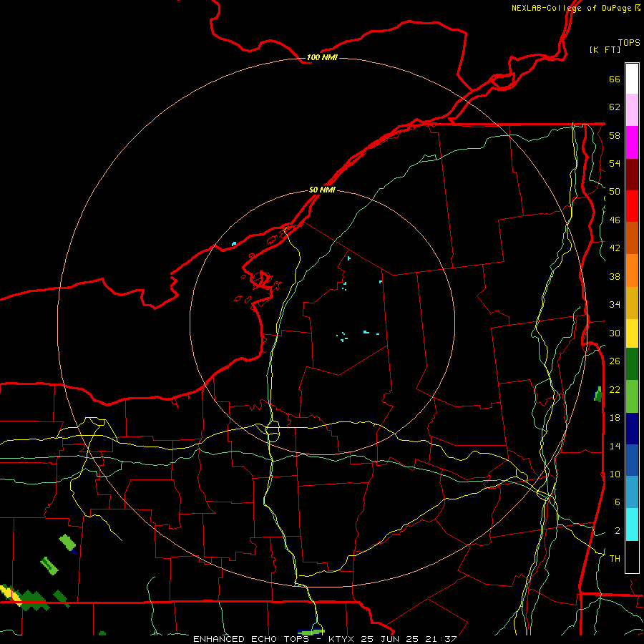This screenshot has height=644, width=644.
Task: Click the 50 NMI range ring label
Action: [322, 190]
